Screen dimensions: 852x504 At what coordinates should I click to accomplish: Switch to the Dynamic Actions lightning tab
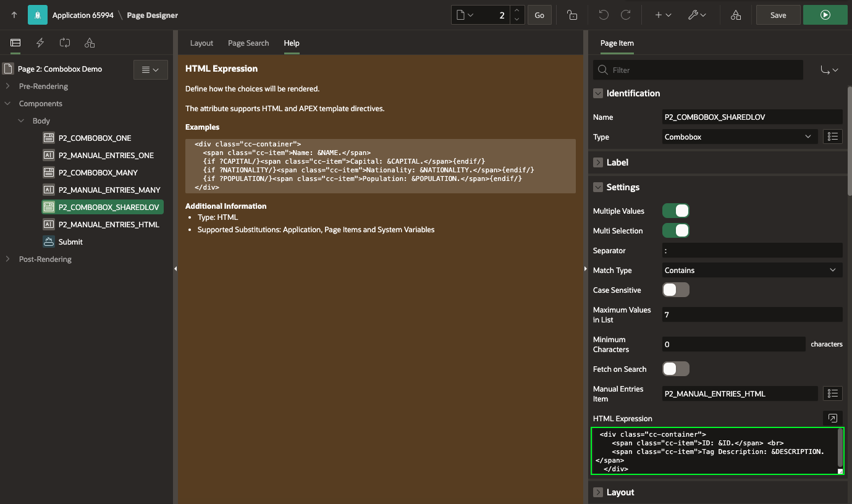pos(40,43)
